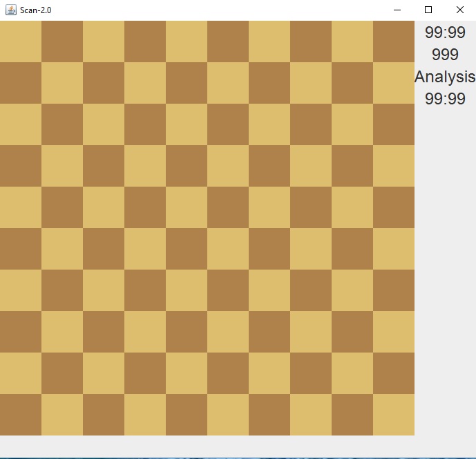Click the 99:99 clock below Analysis
476x459 pixels.
(x=445, y=99)
